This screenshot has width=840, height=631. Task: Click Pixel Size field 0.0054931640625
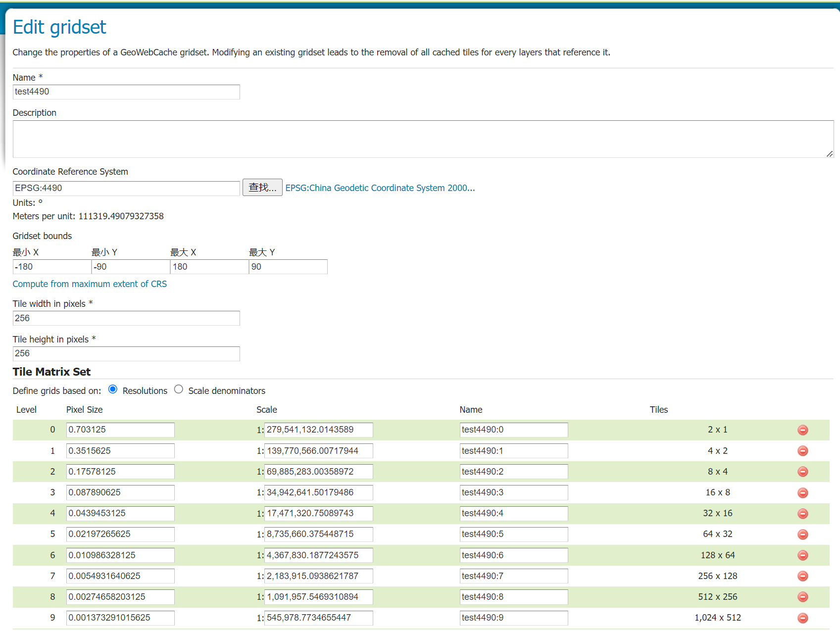[x=120, y=576]
